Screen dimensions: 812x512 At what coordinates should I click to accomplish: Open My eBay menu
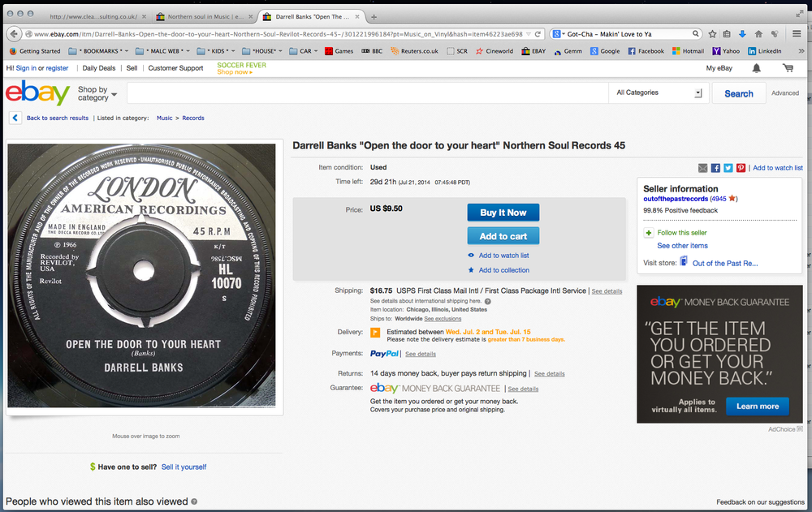click(719, 68)
